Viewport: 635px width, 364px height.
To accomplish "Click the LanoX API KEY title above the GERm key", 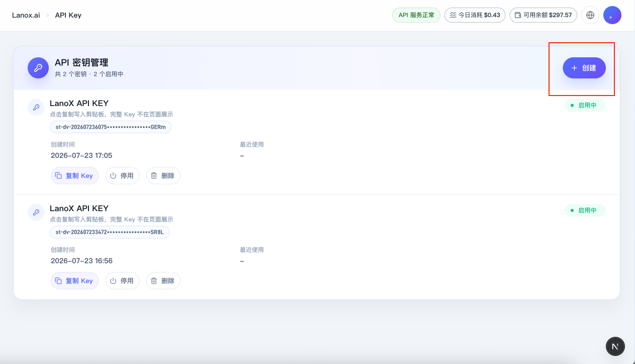I will point(79,103).
